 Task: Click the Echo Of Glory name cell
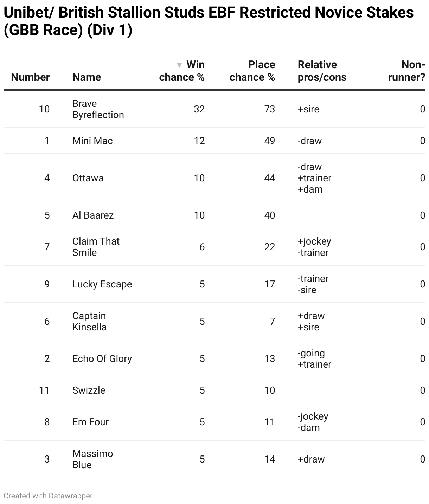pos(102,359)
